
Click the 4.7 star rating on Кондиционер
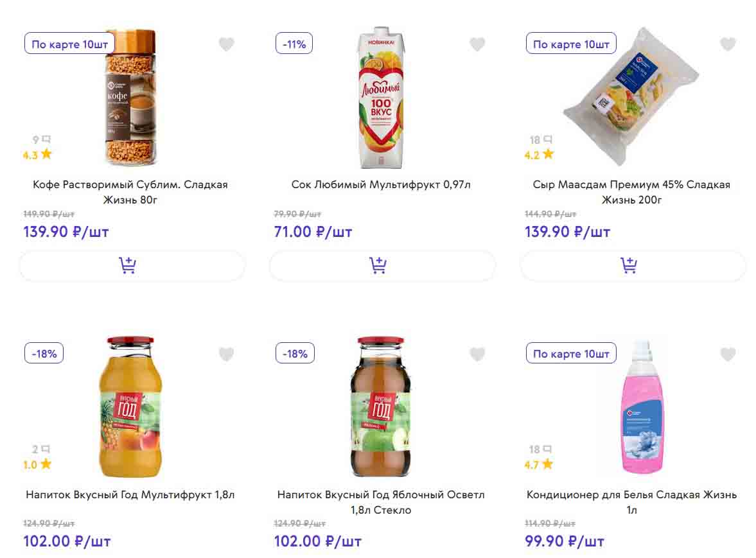539,464
